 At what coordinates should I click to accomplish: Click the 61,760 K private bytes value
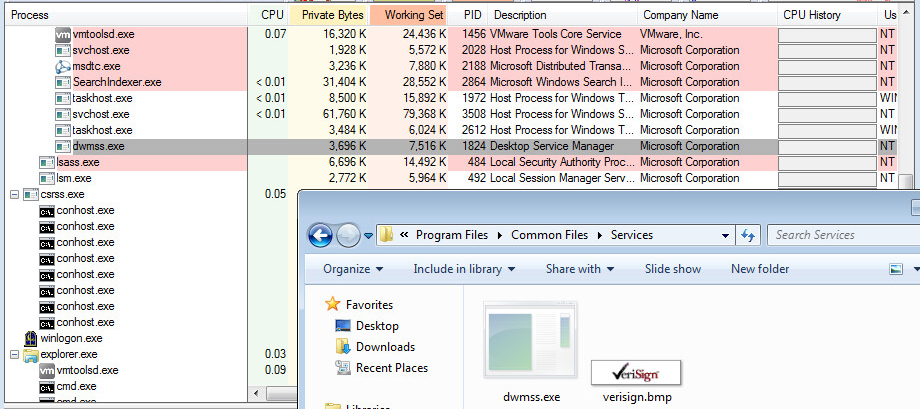pyautogui.click(x=344, y=114)
